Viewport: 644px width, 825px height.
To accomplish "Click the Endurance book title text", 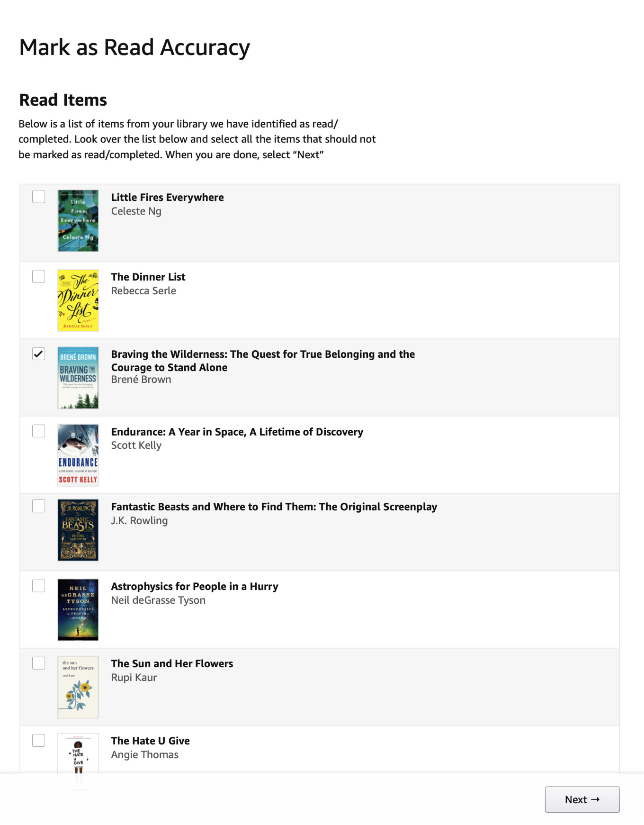I will tap(237, 432).
